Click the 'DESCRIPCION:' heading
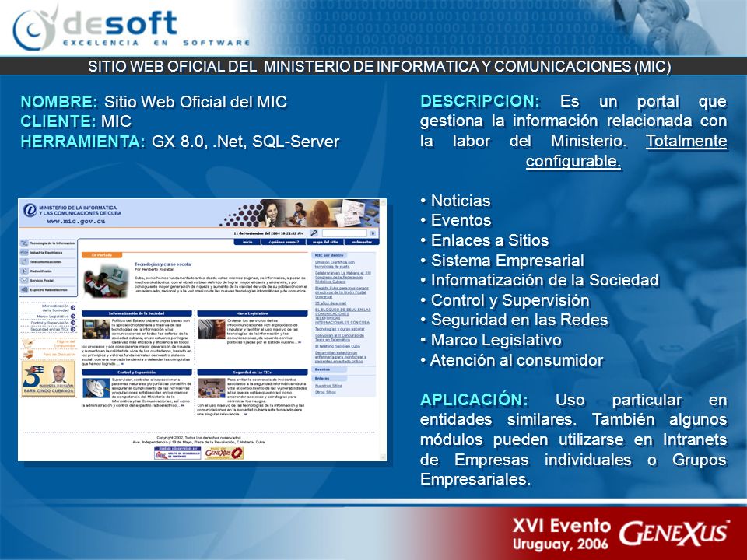The image size is (747, 560). pos(480,101)
